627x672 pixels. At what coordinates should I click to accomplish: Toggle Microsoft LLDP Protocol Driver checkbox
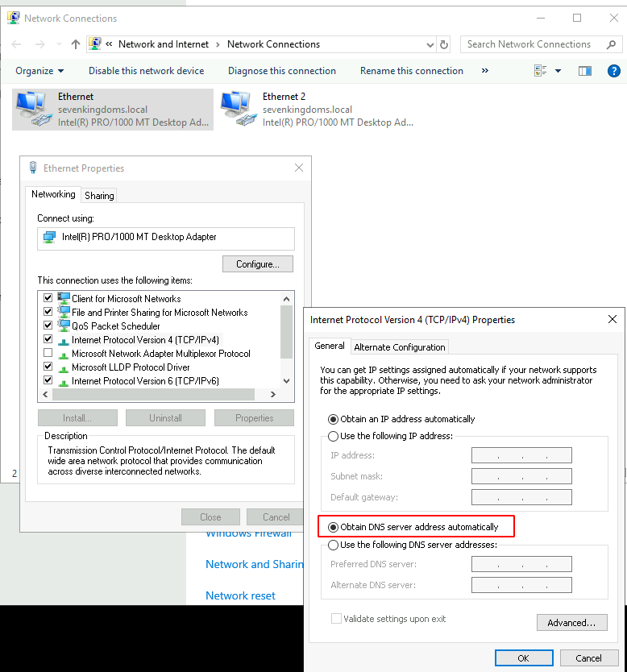point(48,367)
